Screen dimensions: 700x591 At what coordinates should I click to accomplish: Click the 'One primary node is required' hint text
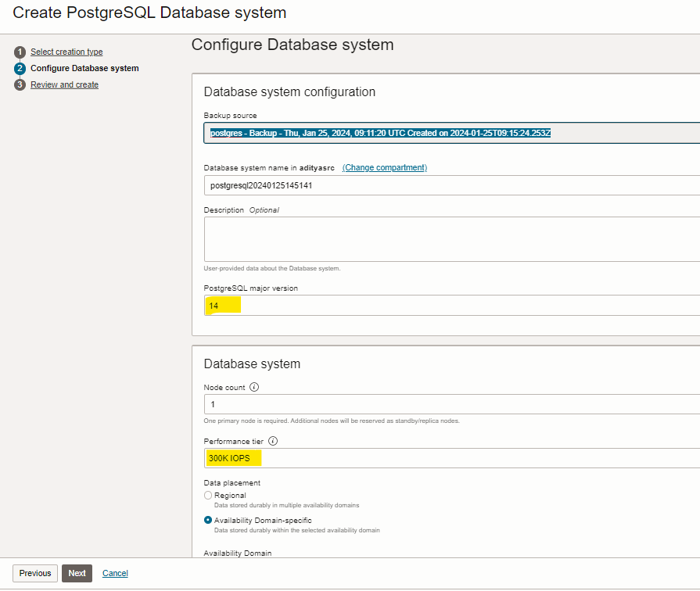tap(332, 421)
